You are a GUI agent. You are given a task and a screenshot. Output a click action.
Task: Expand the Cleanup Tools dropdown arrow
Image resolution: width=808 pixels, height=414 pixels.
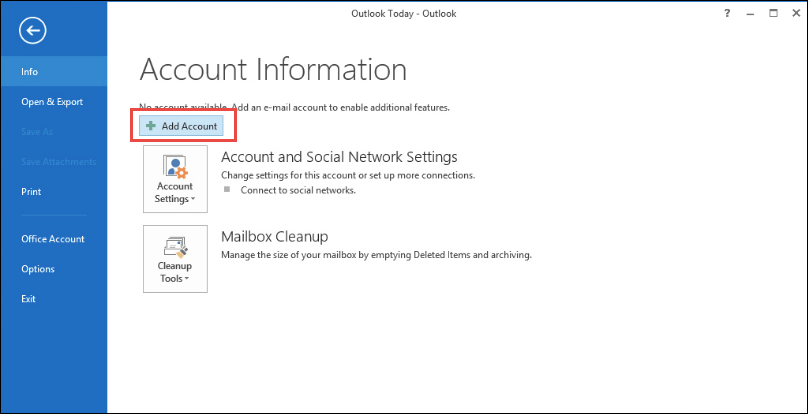click(187, 279)
